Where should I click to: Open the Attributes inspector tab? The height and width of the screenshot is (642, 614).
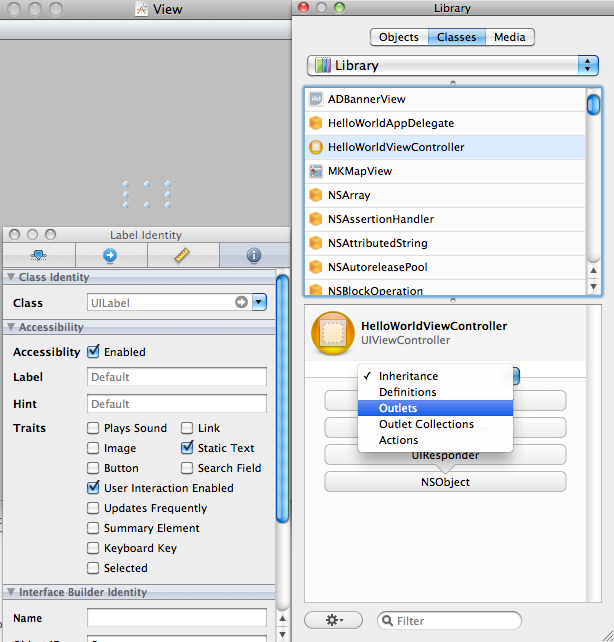(x=38, y=255)
